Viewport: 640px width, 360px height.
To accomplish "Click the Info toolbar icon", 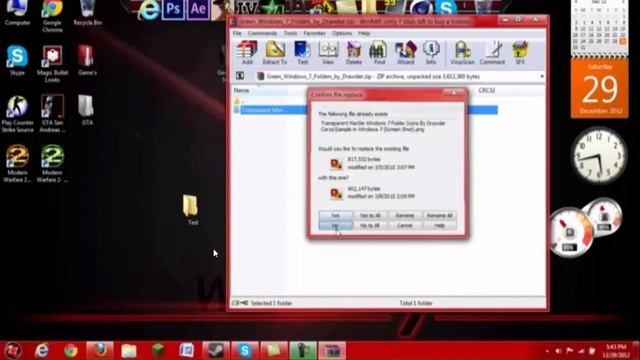I will click(431, 53).
